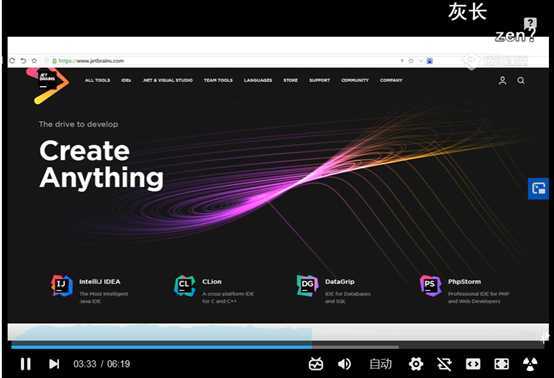
Task: Open the IntelliJ IDEA product link
Action: pyautogui.click(x=89, y=287)
